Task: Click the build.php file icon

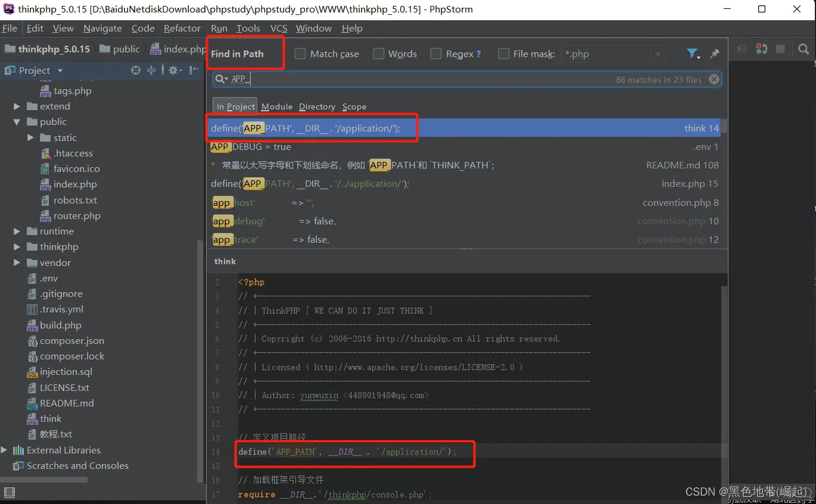Action: point(32,325)
